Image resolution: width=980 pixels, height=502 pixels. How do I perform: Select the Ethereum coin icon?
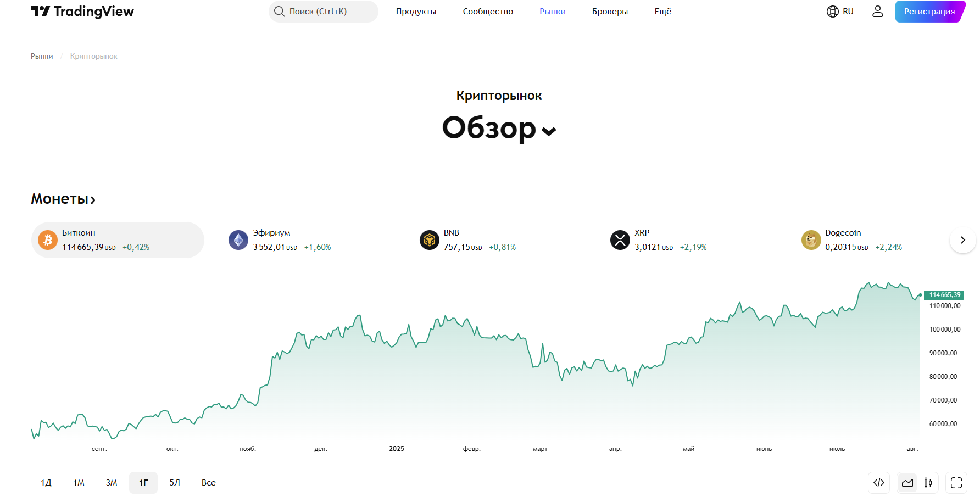238,240
